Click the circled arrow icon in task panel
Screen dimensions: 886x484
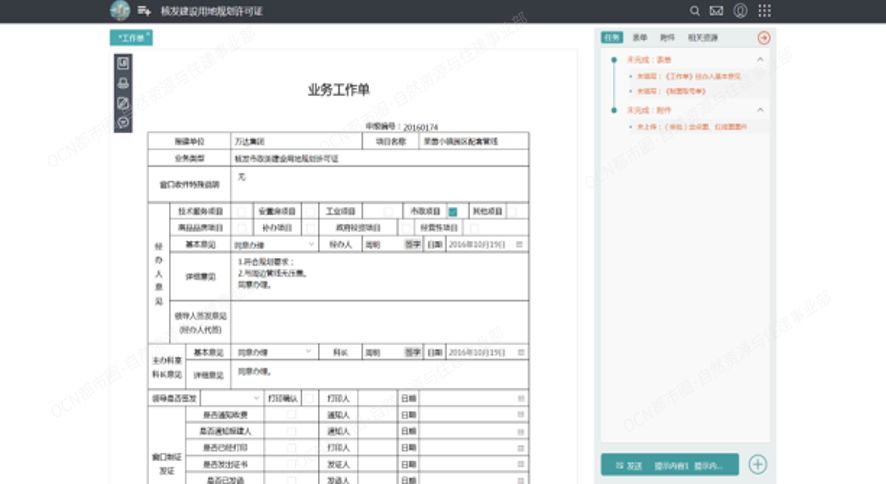[763, 38]
